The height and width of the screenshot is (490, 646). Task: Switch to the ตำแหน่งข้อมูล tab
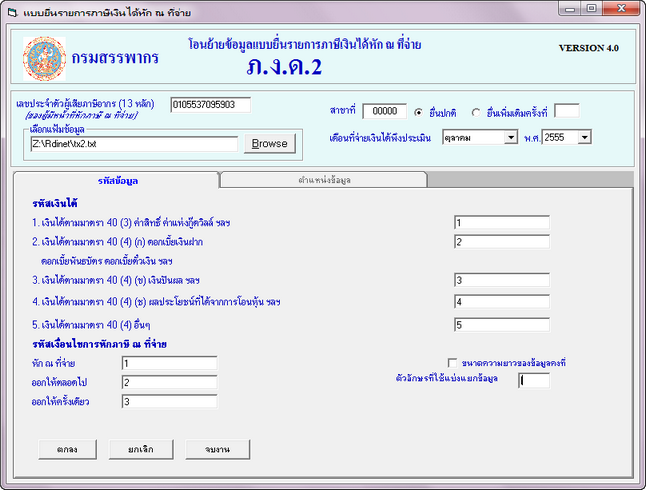pyautogui.click(x=324, y=180)
